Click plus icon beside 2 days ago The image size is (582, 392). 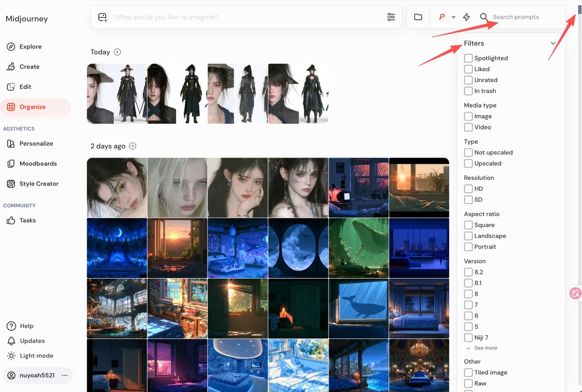[x=133, y=146]
